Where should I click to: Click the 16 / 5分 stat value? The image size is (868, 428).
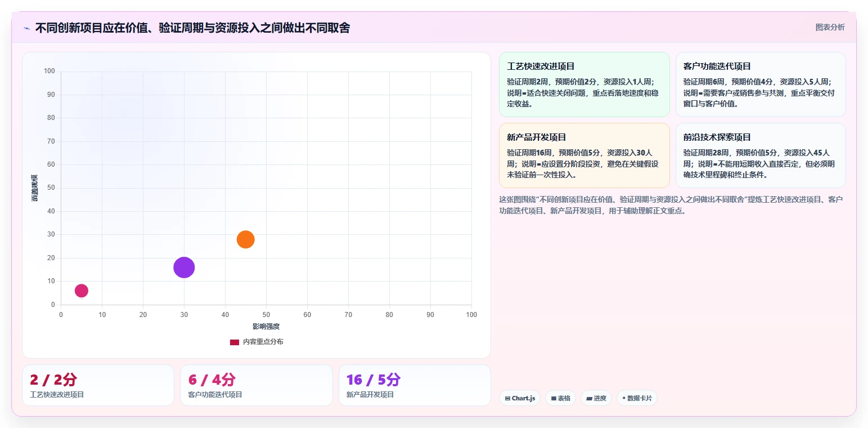tap(374, 380)
